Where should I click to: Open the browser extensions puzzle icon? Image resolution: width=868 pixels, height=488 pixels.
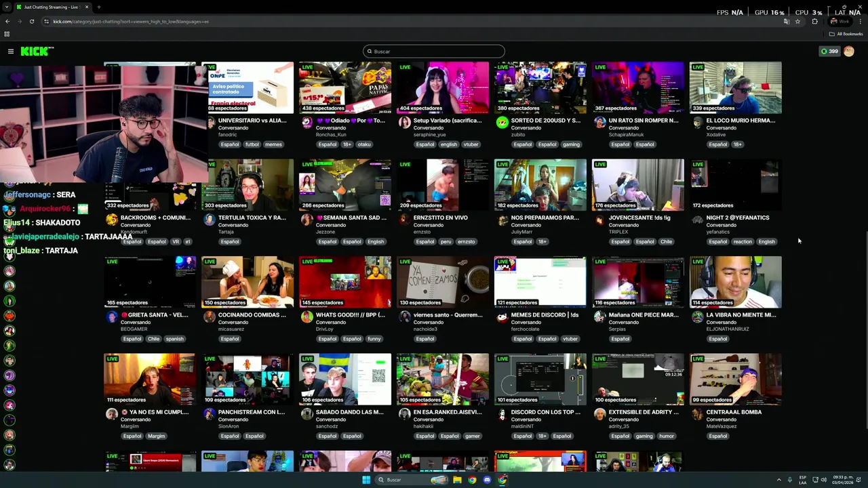814,21
